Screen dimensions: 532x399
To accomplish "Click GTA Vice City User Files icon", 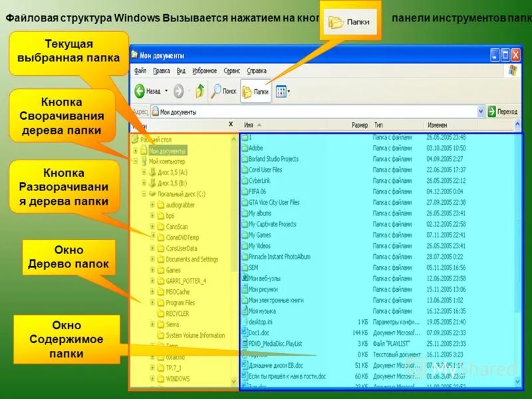I will [x=245, y=202].
